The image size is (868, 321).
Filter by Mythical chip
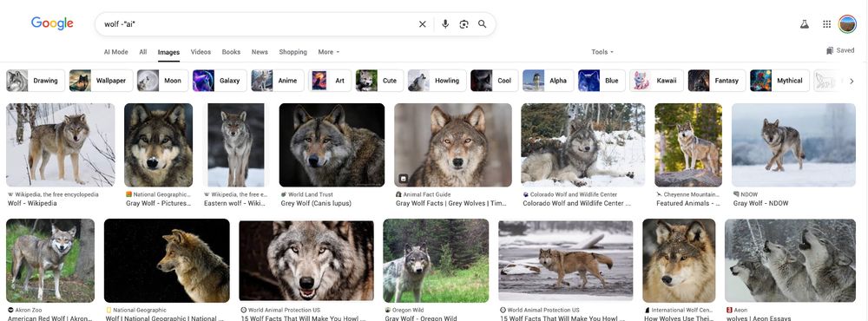[779, 81]
